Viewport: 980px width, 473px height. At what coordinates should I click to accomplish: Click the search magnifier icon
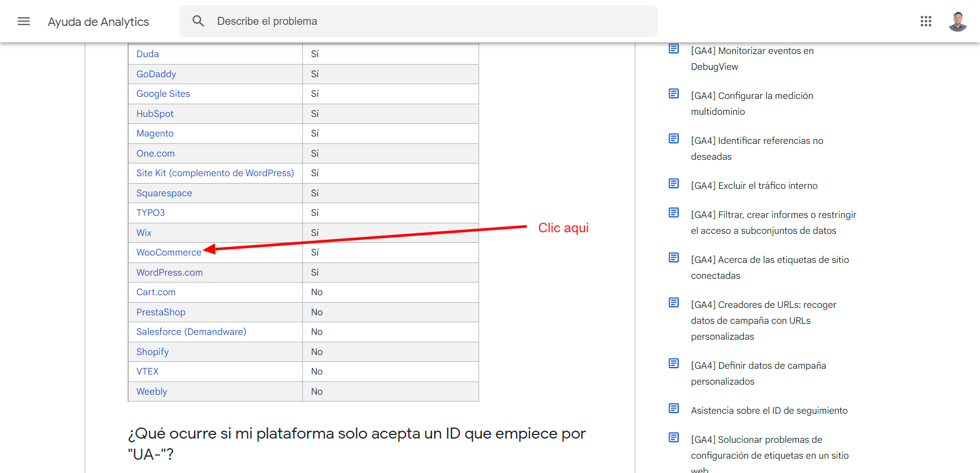pyautogui.click(x=198, y=21)
